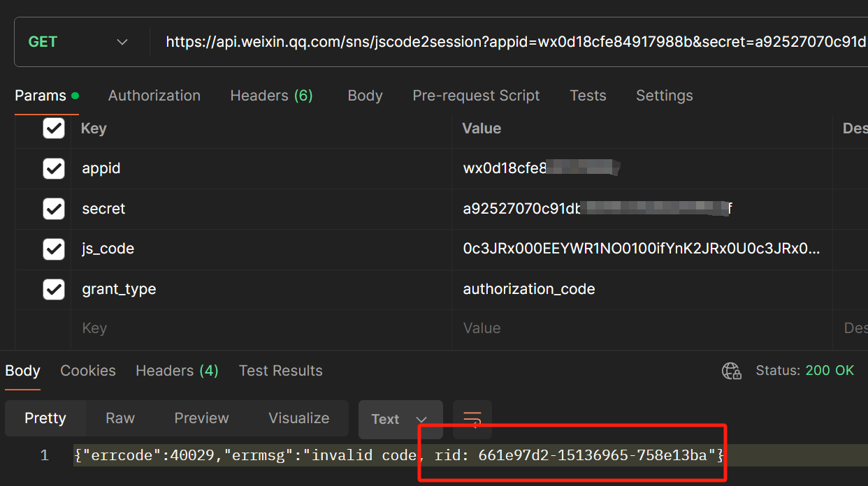868x486 pixels.
Task: Click the request URL field
Action: click(516, 42)
